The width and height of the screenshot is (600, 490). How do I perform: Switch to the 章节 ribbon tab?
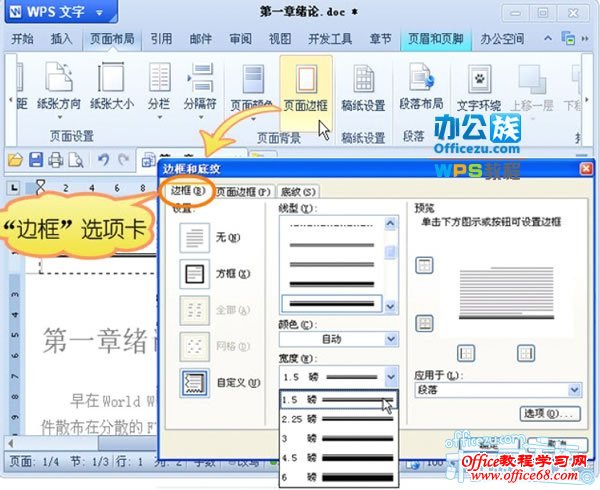pos(381,39)
